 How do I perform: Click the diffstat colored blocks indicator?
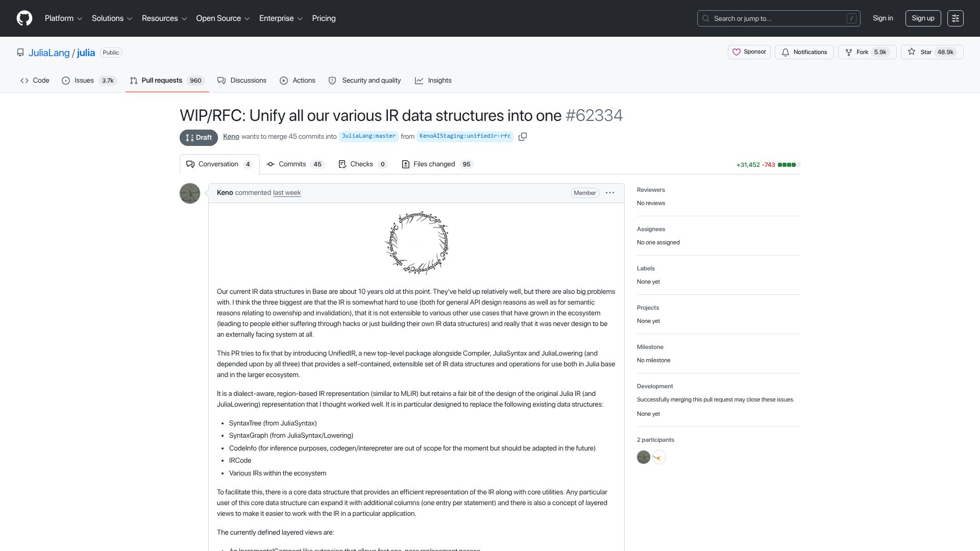[x=789, y=165]
